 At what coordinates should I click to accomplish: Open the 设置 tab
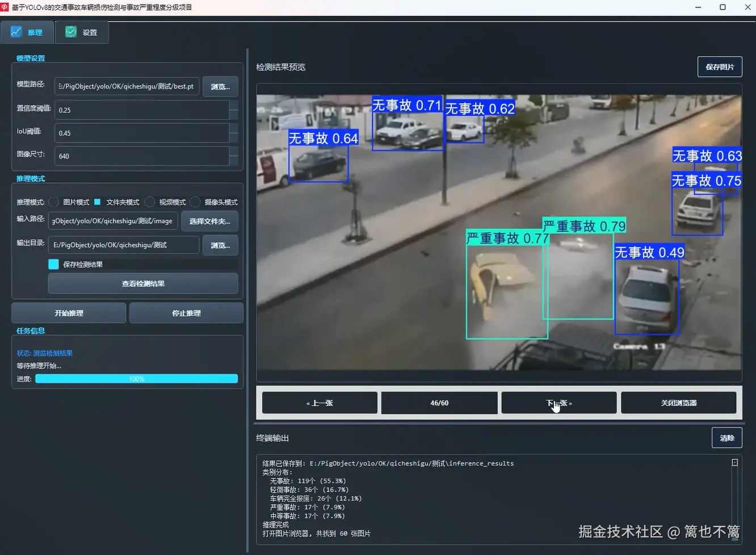[82, 32]
